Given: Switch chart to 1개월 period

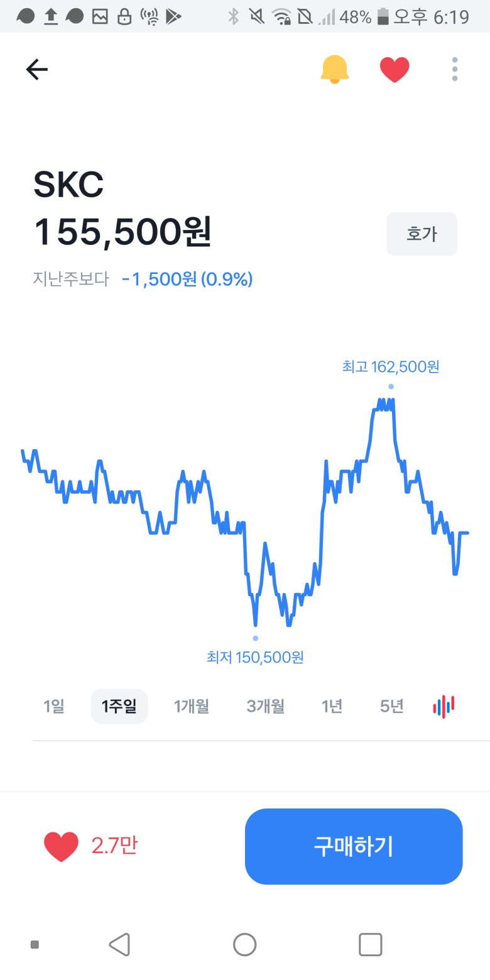Looking at the screenshot, I should click(x=192, y=706).
